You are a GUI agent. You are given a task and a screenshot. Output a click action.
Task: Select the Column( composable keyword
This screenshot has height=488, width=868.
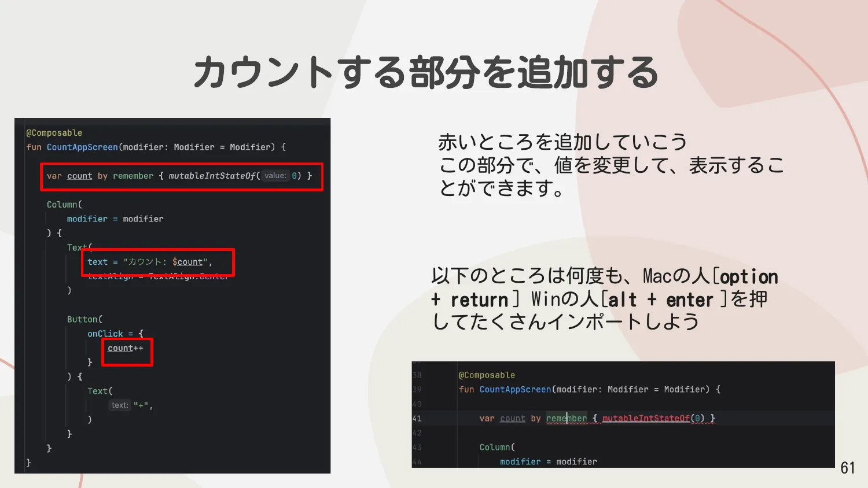[x=64, y=204]
